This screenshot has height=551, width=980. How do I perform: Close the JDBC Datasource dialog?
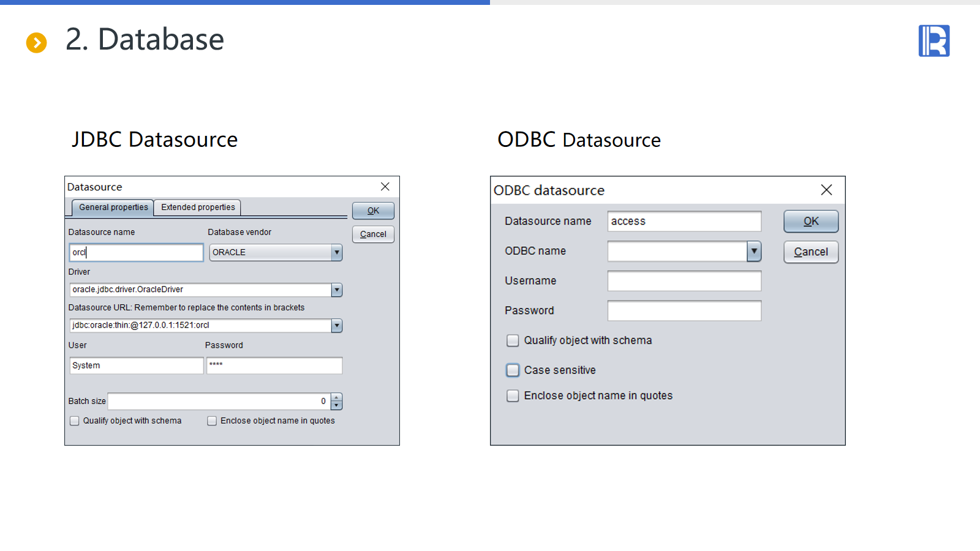click(385, 187)
